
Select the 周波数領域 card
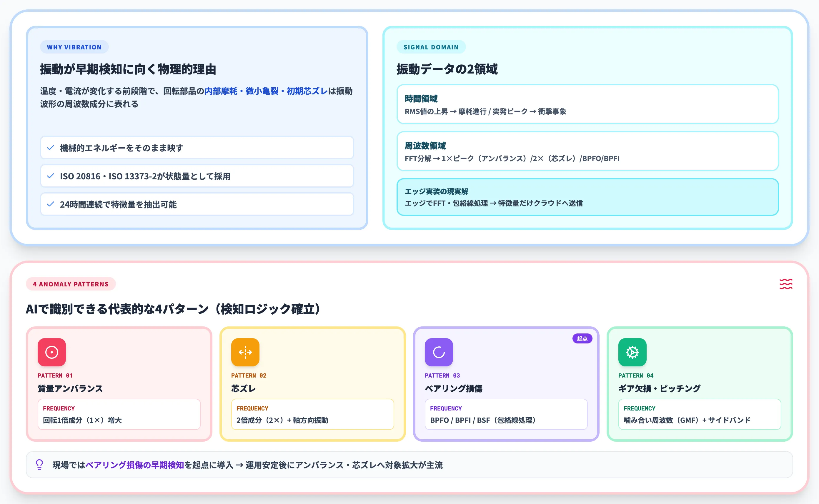pyautogui.click(x=587, y=151)
